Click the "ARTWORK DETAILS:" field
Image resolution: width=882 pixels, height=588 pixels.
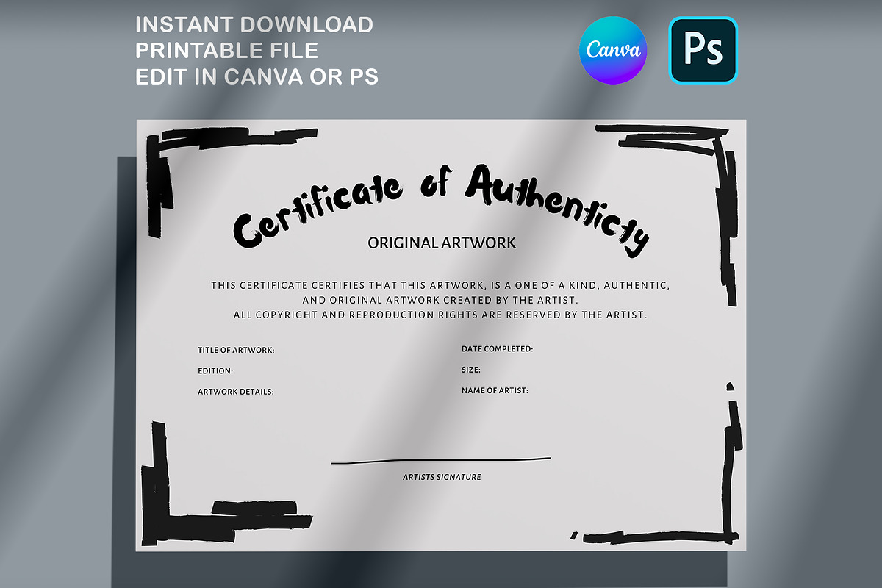coord(235,392)
